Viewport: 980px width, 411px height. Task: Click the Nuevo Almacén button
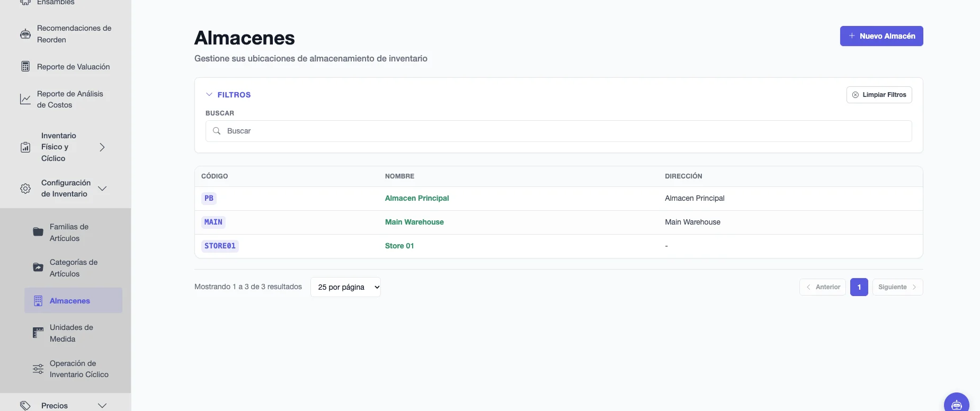[x=881, y=36]
